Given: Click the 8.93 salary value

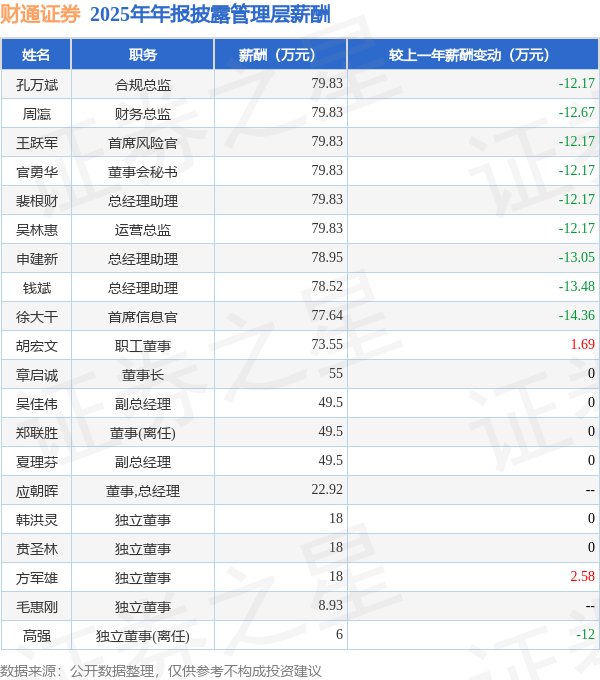Looking at the screenshot, I should click(330, 605).
